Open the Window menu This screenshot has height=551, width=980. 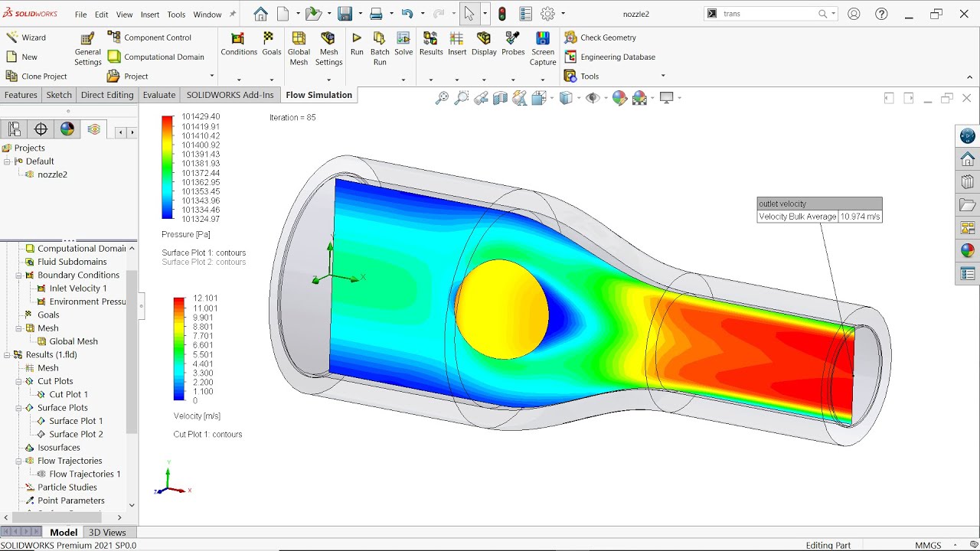pyautogui.click(x=207, y=15)
